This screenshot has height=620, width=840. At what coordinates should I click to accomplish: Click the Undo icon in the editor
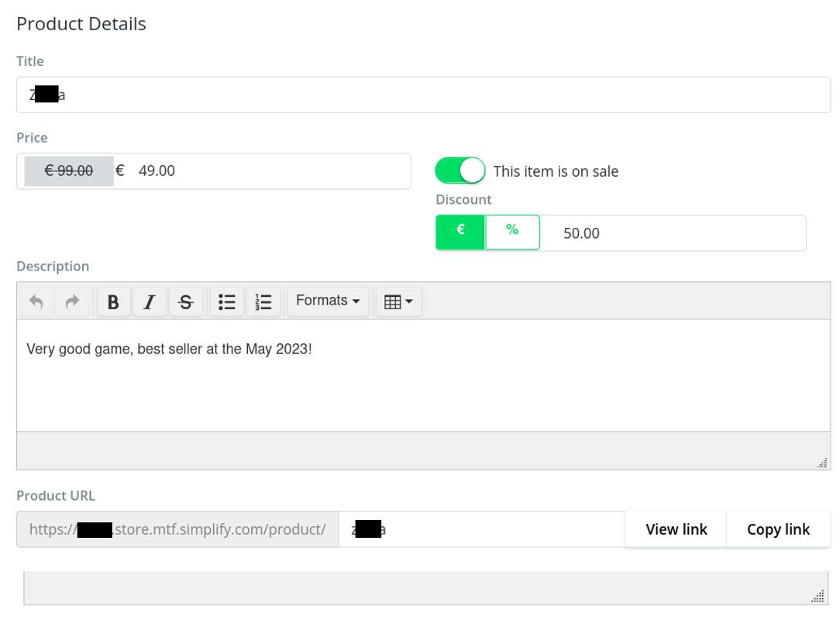pyautogui.click(x=36, y=301)
